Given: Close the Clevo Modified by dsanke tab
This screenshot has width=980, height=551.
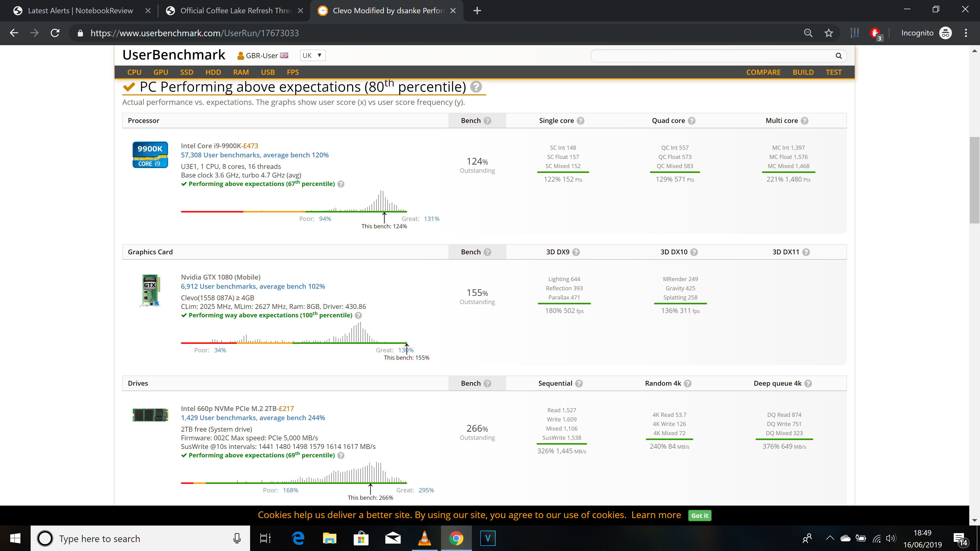Looking at the screenshot, I should point(453,11).
